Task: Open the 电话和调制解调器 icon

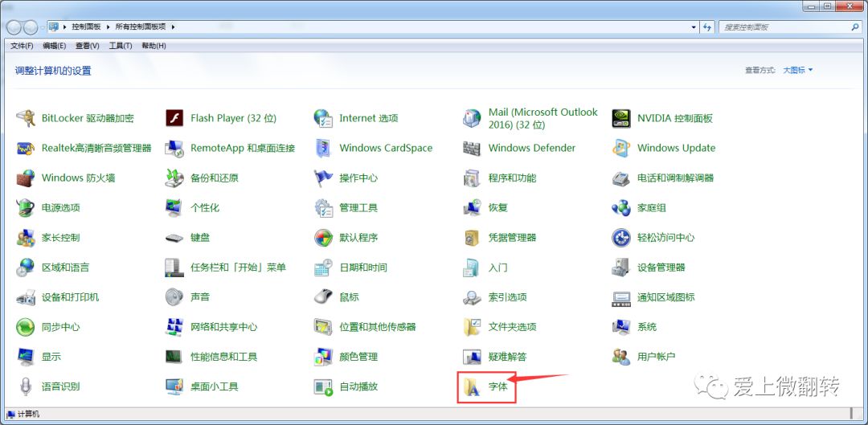Action: (621, 178)
